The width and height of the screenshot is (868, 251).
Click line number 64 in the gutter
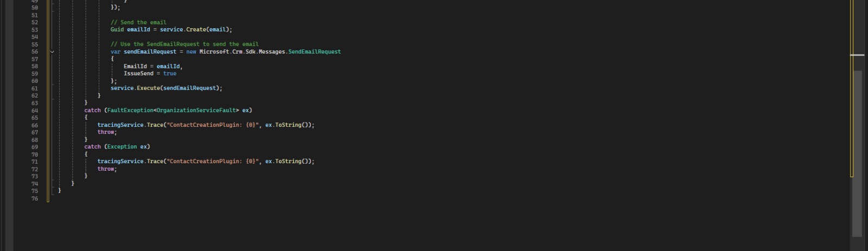coord(35,111)
